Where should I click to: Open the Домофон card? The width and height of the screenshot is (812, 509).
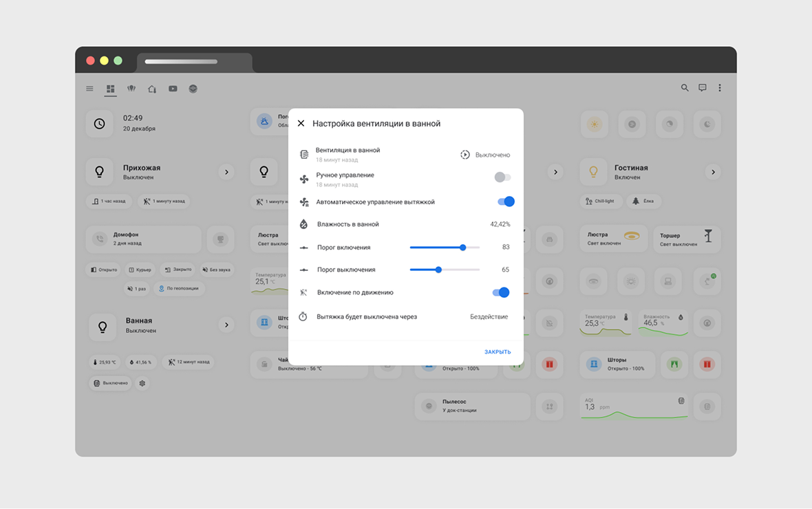(143, 239)
